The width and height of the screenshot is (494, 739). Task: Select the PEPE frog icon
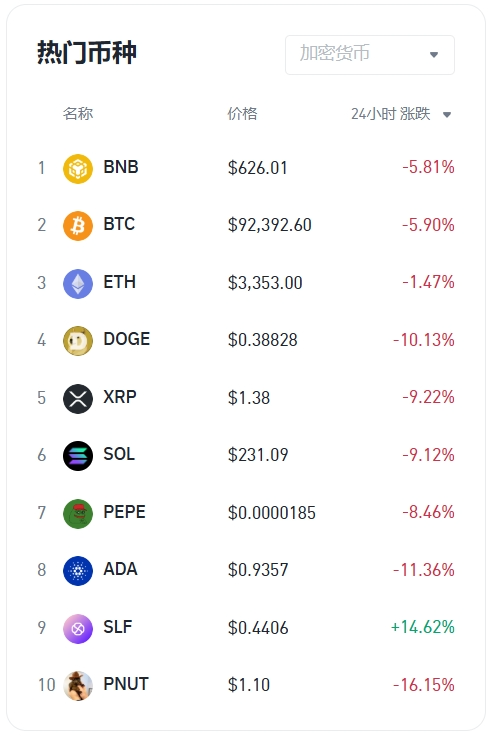(78, 513)
